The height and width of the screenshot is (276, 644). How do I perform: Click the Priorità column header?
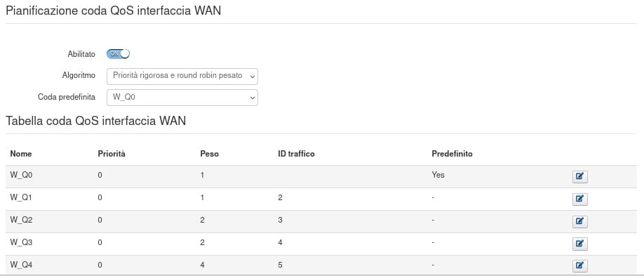(112, 154)
